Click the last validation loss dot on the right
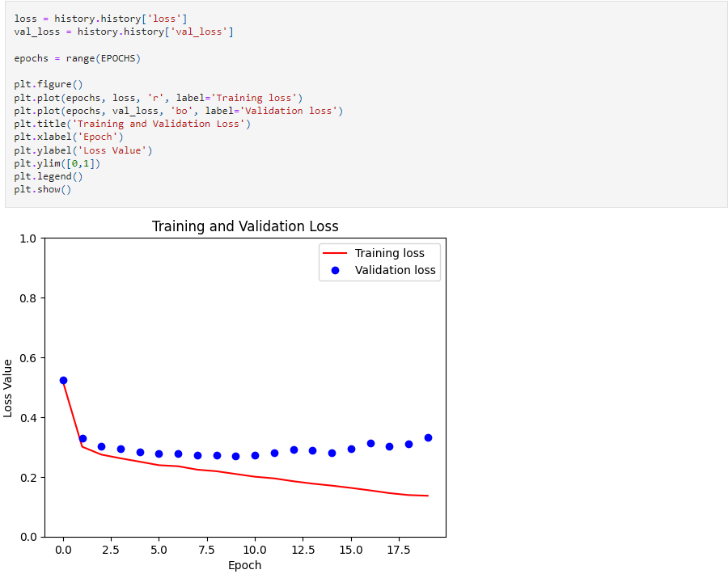 click(x=428, y=437)
